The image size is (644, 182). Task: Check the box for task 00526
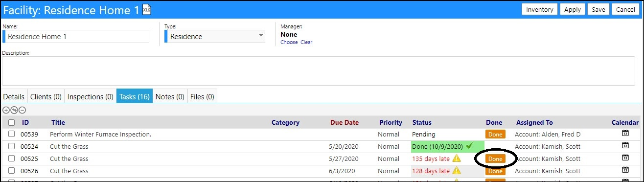[x=12, y=171]
